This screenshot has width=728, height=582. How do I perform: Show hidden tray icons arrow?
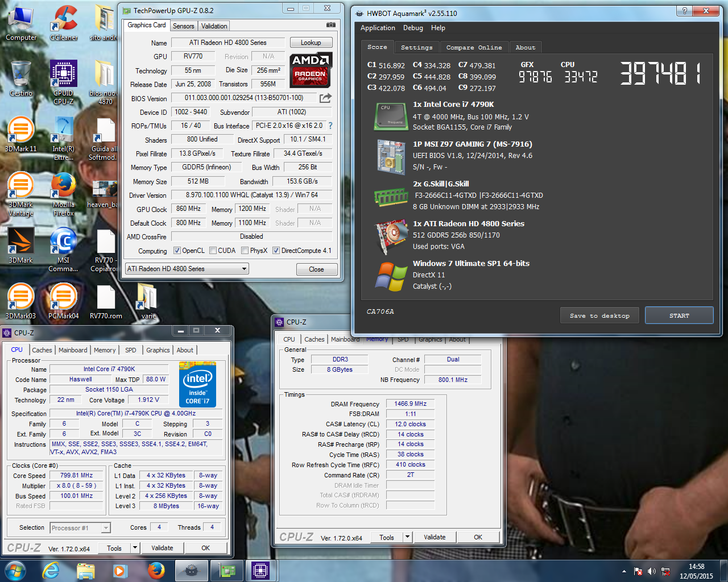click(624, 571)
